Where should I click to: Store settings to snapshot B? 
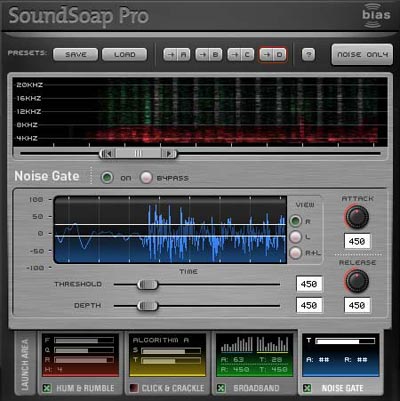click(209, 55)
